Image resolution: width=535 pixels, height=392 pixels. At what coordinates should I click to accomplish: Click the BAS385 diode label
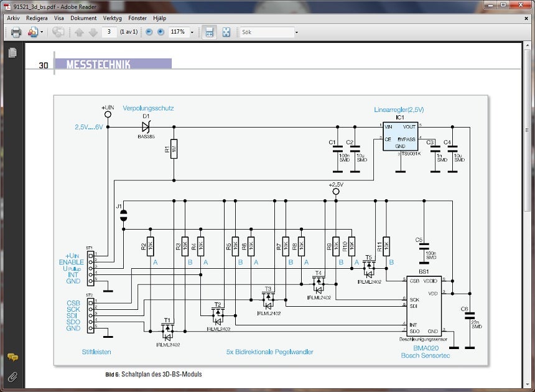(x=146, y=136)
